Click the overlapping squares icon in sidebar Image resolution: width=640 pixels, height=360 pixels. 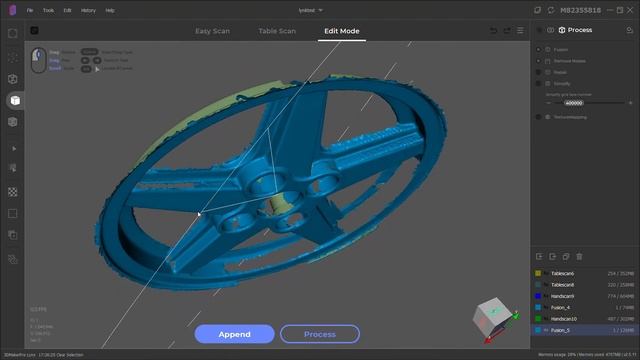[x=13, y=235]
